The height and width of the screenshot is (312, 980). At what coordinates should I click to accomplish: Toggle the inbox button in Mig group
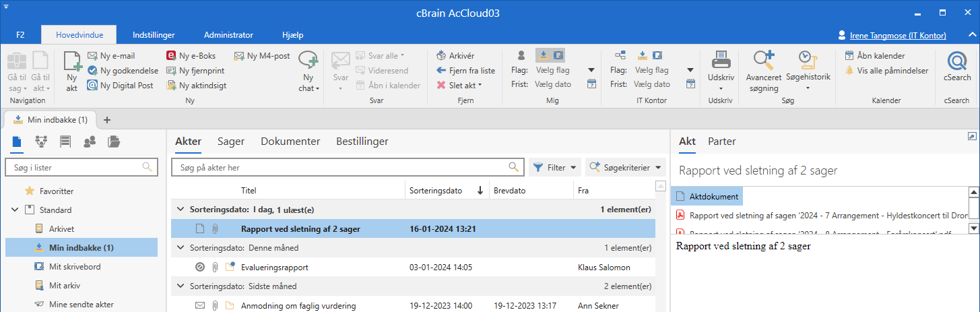(543, 55)
